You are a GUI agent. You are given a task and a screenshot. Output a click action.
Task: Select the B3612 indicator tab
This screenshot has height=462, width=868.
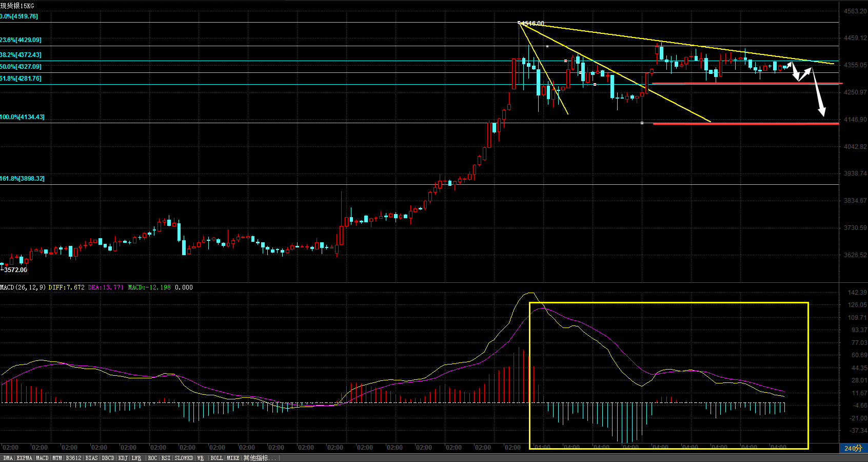[73, 458]
